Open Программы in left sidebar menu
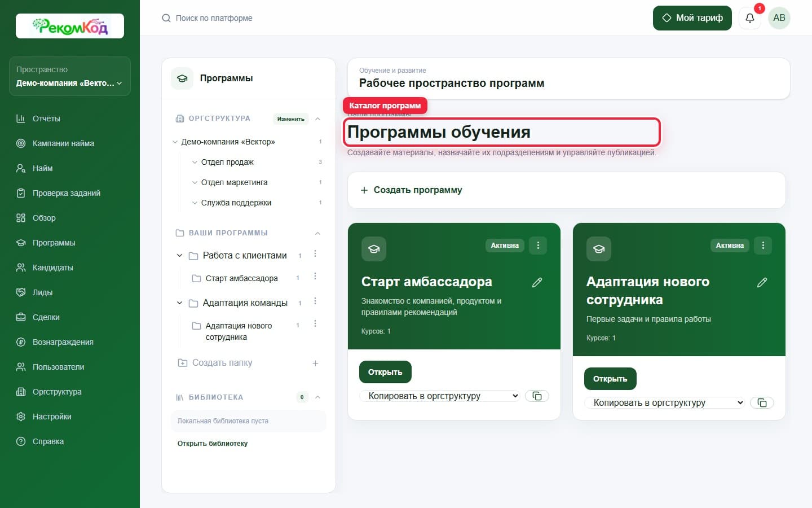812x508 pixels. [x=54, y=243]
